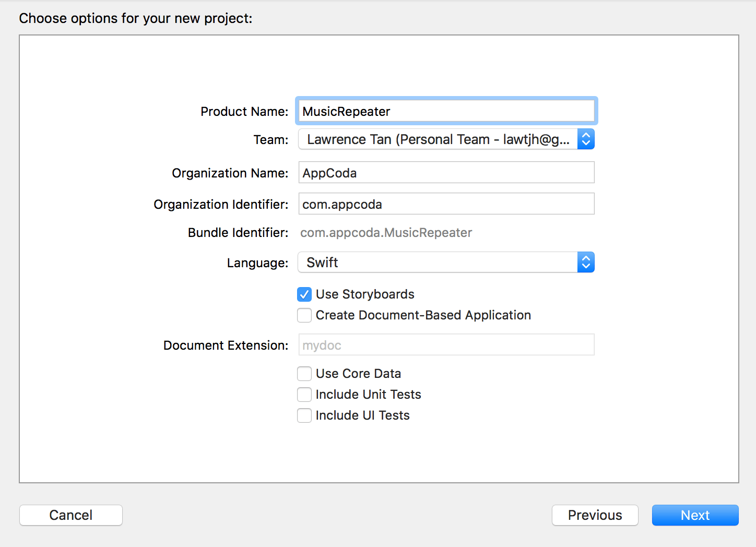The image size is (756, 547).
Task: Click the blue arrows on Language selector
Action: point(586,263)
